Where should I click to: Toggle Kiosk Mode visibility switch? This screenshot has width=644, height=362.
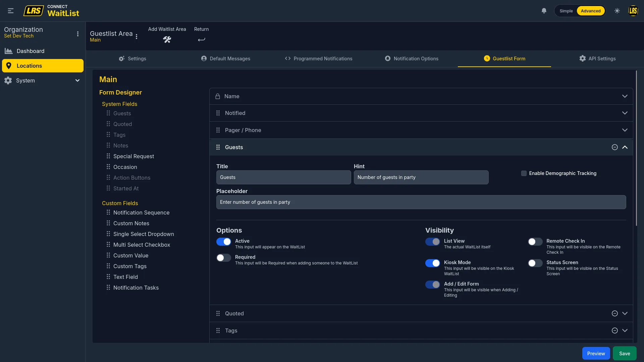click(x=433, y=263)
